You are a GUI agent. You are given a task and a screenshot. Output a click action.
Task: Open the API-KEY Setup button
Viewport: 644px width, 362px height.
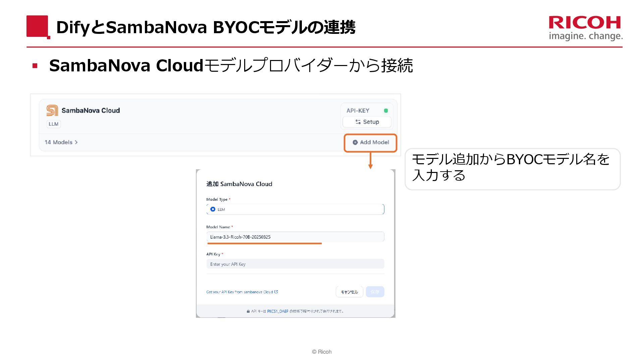tap(367, 122)
